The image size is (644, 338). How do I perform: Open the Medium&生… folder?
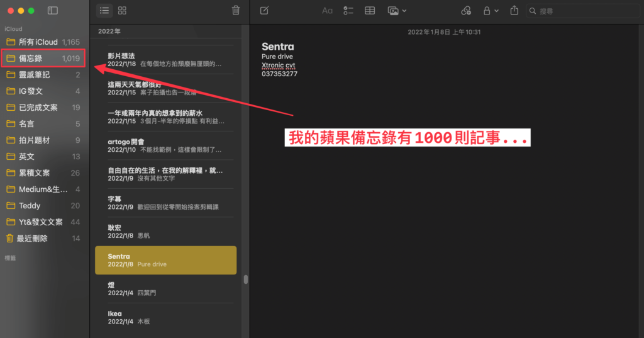tap(43, 189)
